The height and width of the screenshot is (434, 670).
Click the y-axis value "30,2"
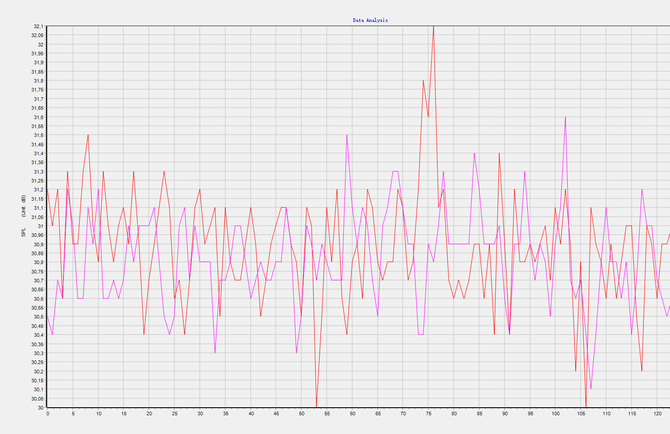tap(38, 371)
